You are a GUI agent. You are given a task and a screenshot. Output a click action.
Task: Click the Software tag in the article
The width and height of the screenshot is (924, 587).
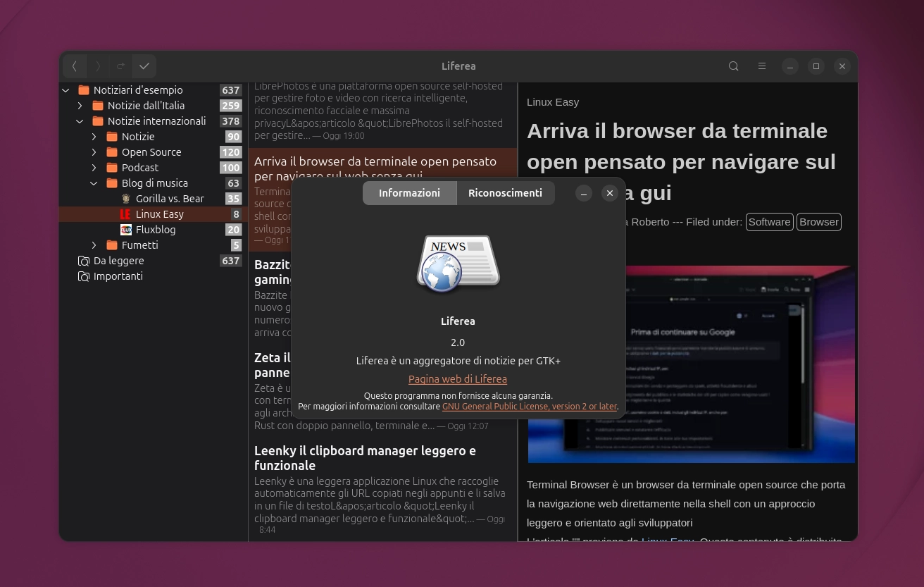[x=770, y=222]
